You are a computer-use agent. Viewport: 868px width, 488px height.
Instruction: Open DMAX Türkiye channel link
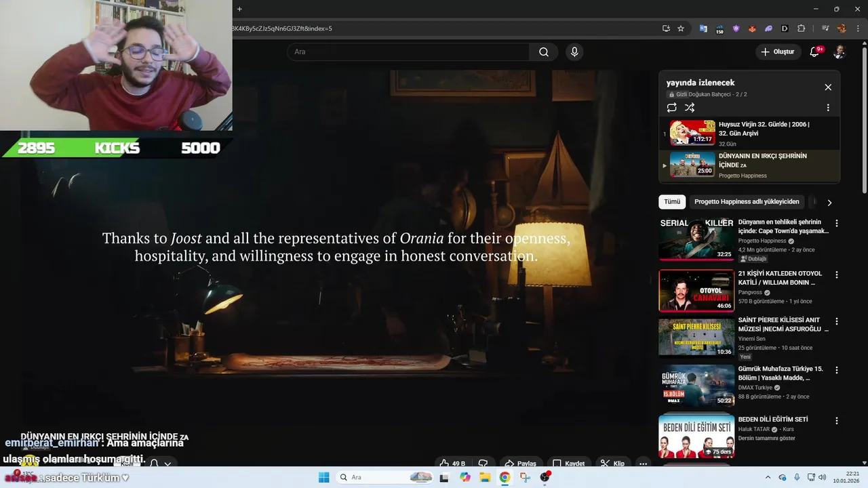point(755,388)
